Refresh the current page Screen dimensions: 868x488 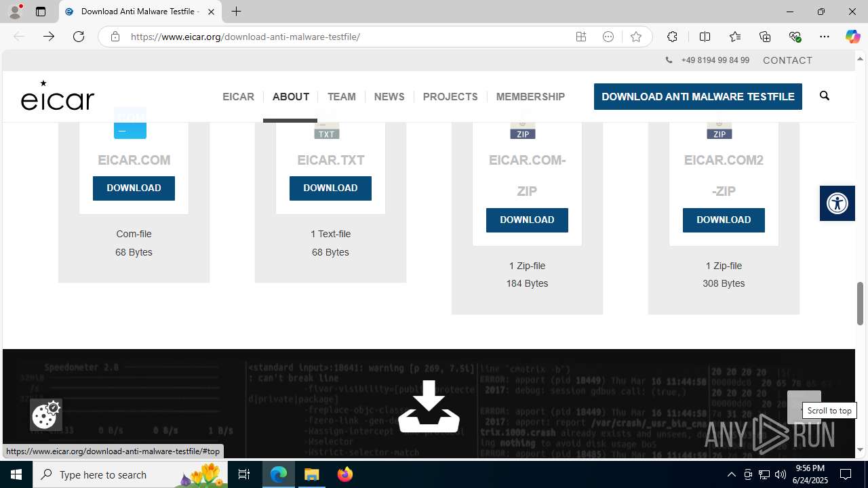click(79, 37)
